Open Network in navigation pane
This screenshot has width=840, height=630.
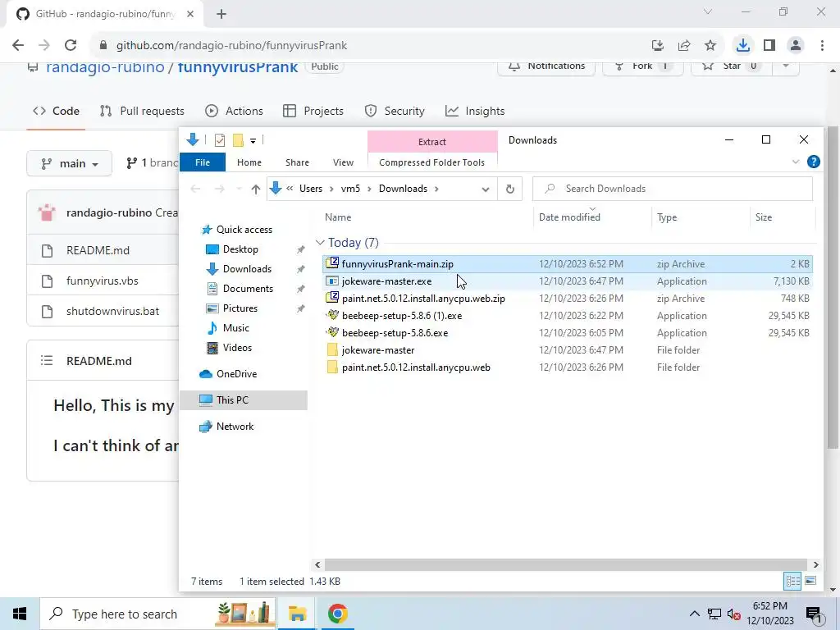pyautogui.click(x=235, y=427)
